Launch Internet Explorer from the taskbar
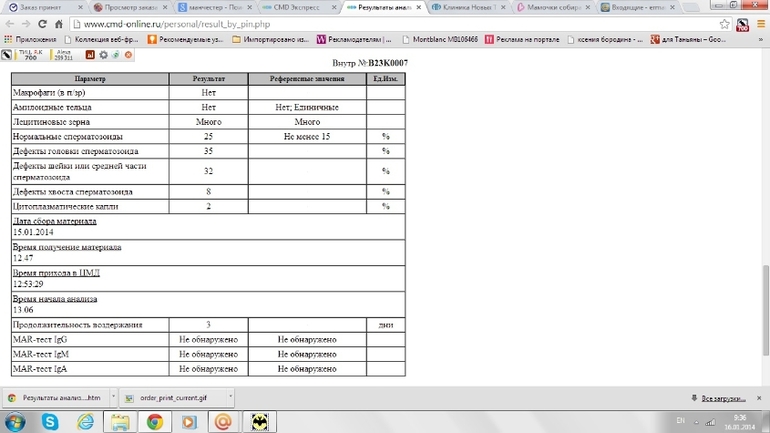Image resolution: width=770 pixels, height=433 pixels. (x=84, y=422)
